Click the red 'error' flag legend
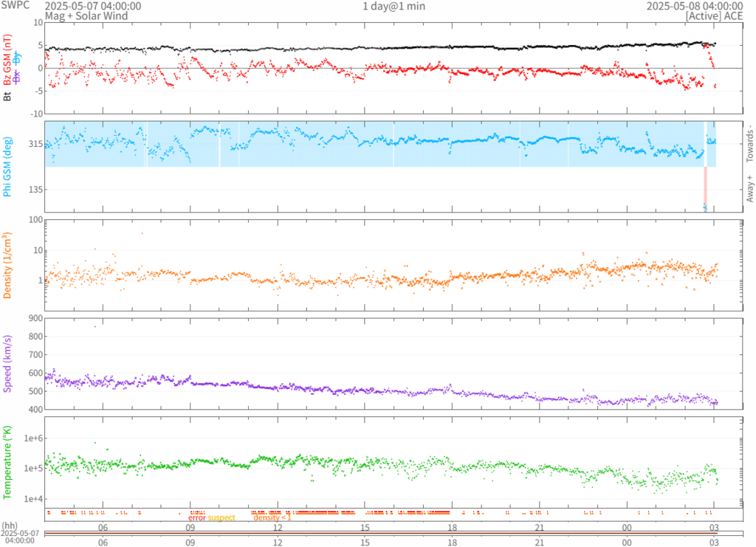Screen dimensions: 756x547 pos(196,517)
